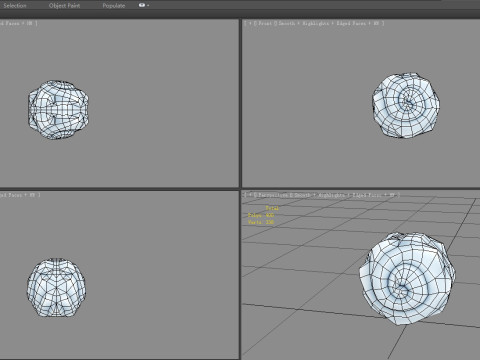Click the yellow Verts count statistic text
Viewport: 480px width, 360px height.
pos(261,222)
